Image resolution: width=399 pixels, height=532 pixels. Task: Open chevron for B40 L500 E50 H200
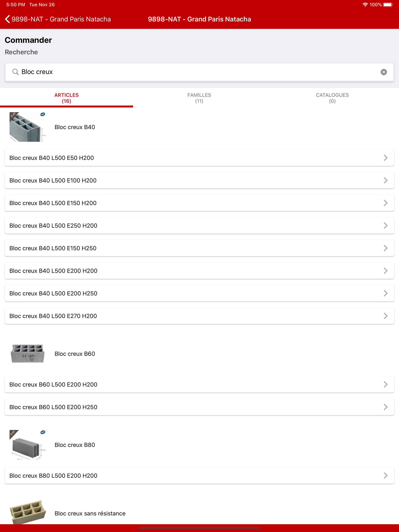click(x=386, y=158)
